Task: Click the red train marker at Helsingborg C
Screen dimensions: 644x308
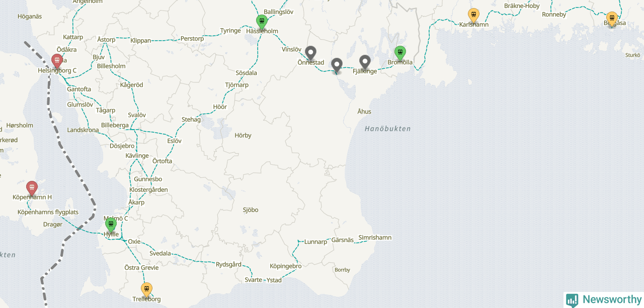Action: (x=57, y=61)
